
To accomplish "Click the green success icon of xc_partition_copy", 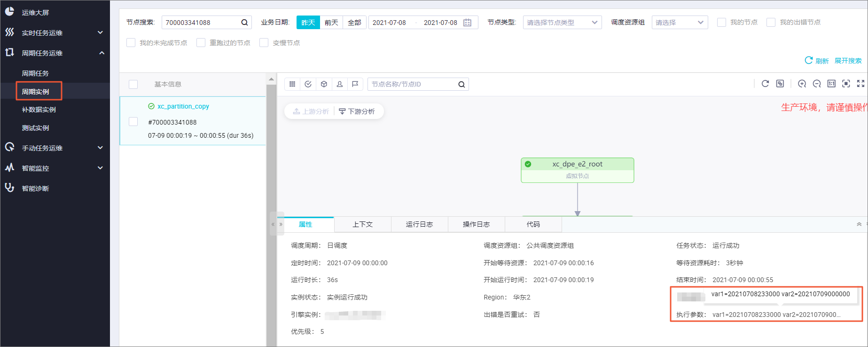I will point(151,106).
